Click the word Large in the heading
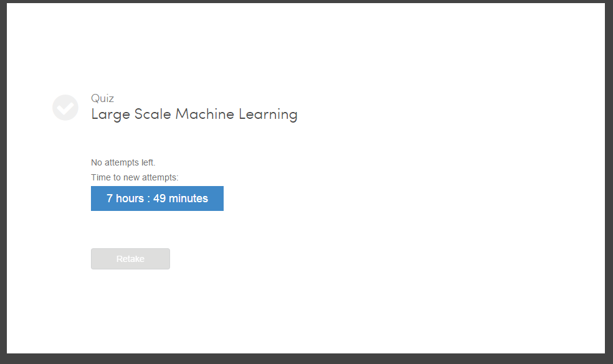 pyautogui.click(x=111, y=114)
